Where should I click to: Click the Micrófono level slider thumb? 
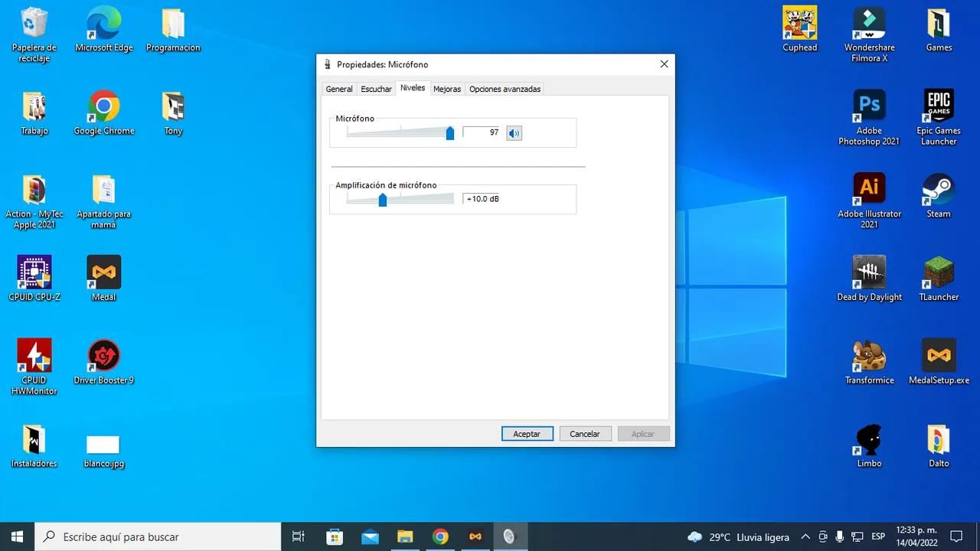(x=450, y=133)
